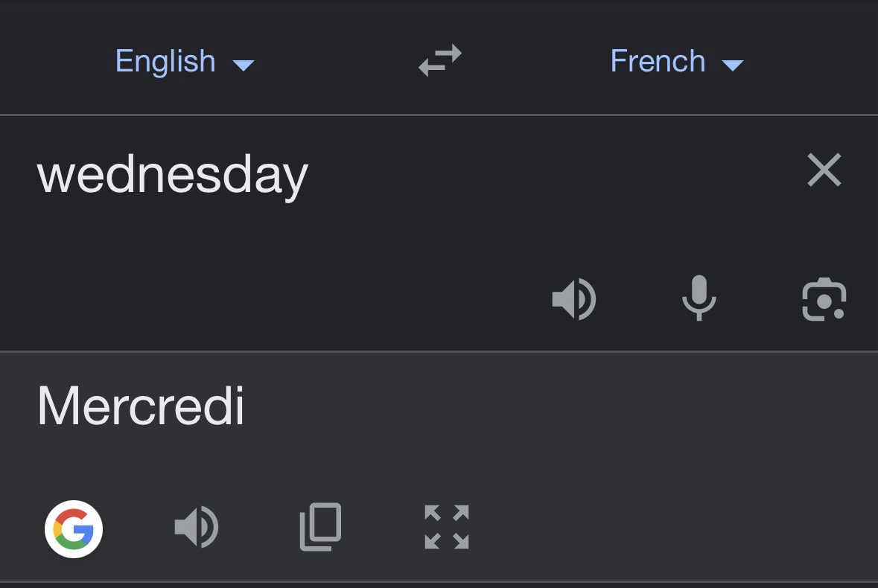Click the Mercredi translation result text

141,406
